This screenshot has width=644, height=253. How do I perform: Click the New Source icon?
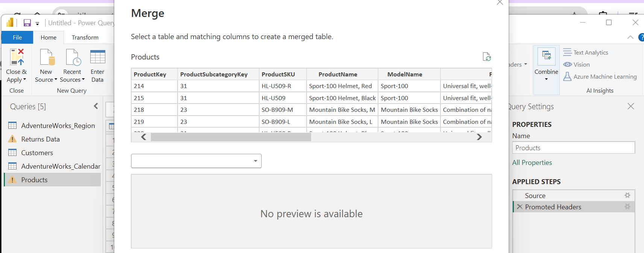(47, 57)
